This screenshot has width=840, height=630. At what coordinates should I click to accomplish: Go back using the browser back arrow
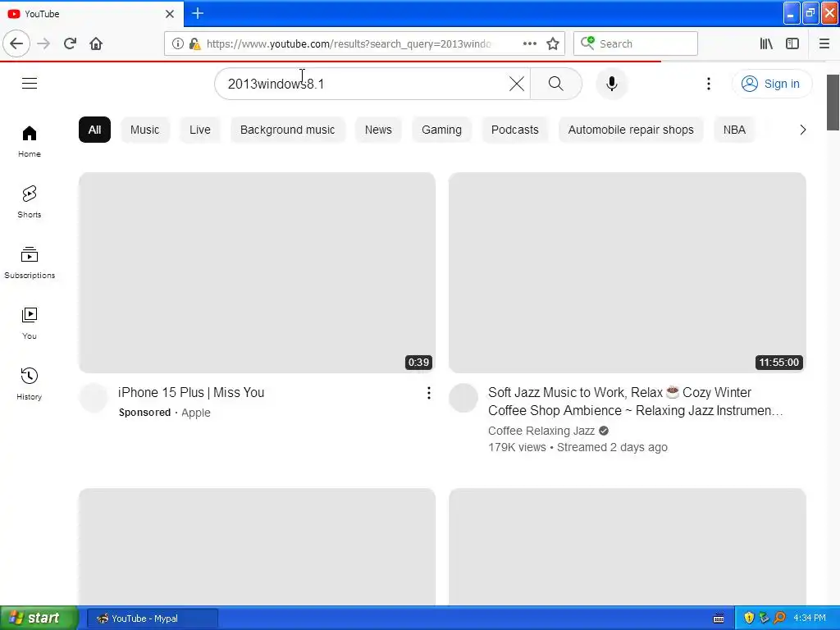(16, 43)
